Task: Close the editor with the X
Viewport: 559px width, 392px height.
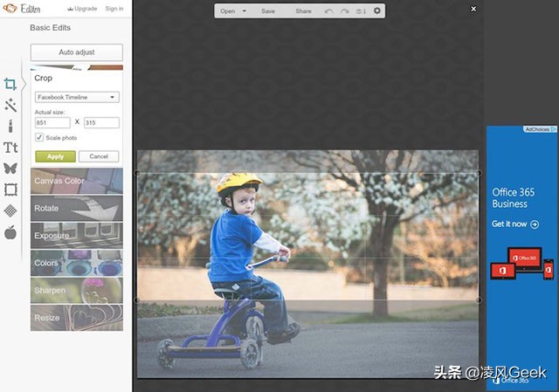Action: click(x=473, y=9)
